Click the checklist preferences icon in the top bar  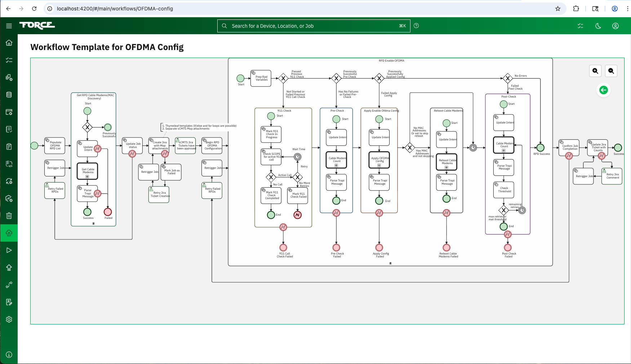click(x=581, y=26)
